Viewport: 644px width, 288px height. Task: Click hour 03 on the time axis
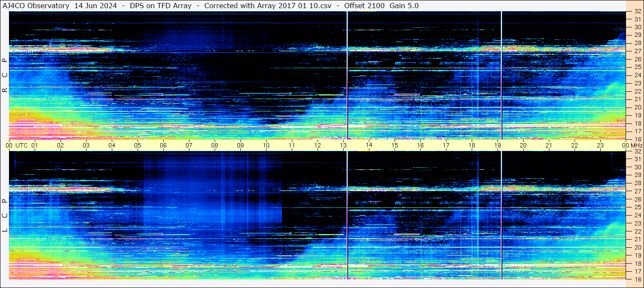[x=86, y=145]
